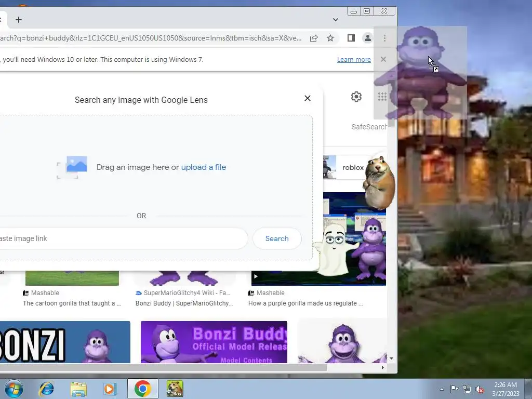
Task: Open 'How a purple gorilla made us regulate' link
Action: [305, 303]
